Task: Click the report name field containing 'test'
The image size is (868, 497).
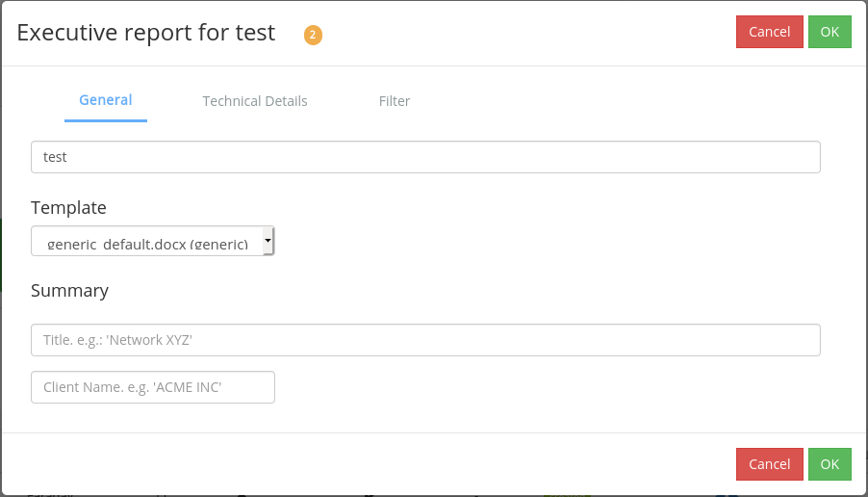Action: [x=425, y=157]
